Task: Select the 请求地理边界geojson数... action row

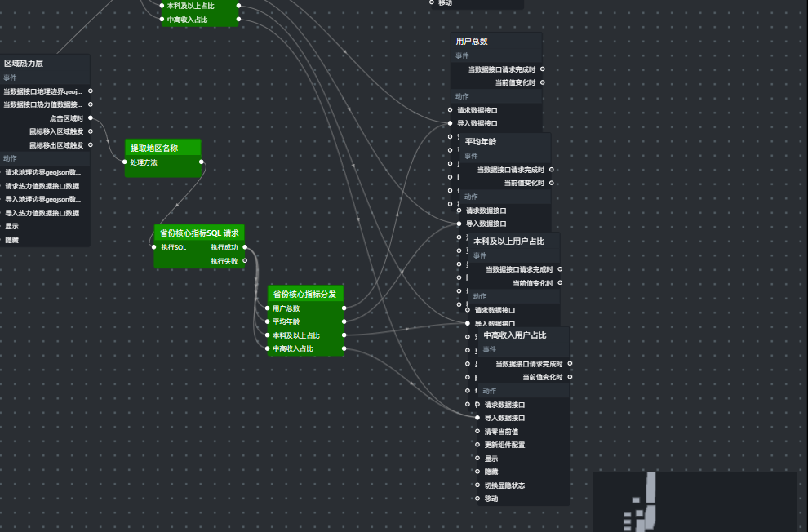Action: pos(45,172)
